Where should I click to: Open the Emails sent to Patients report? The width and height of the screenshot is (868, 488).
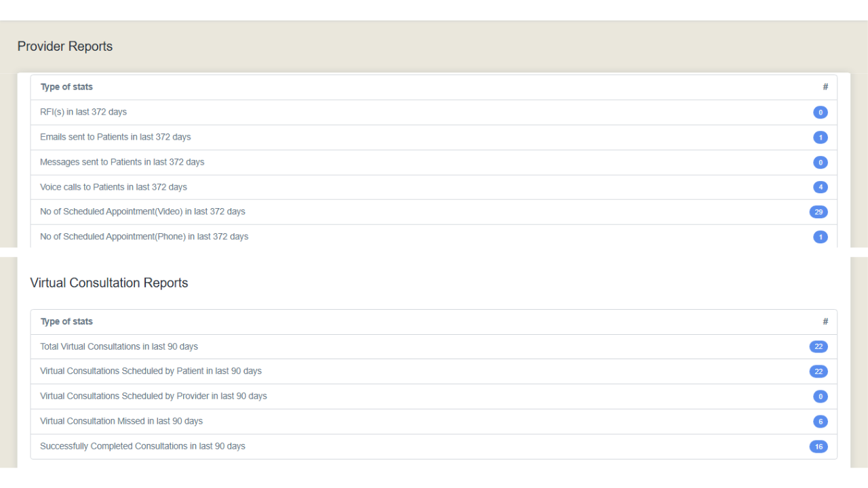[115, 137]
